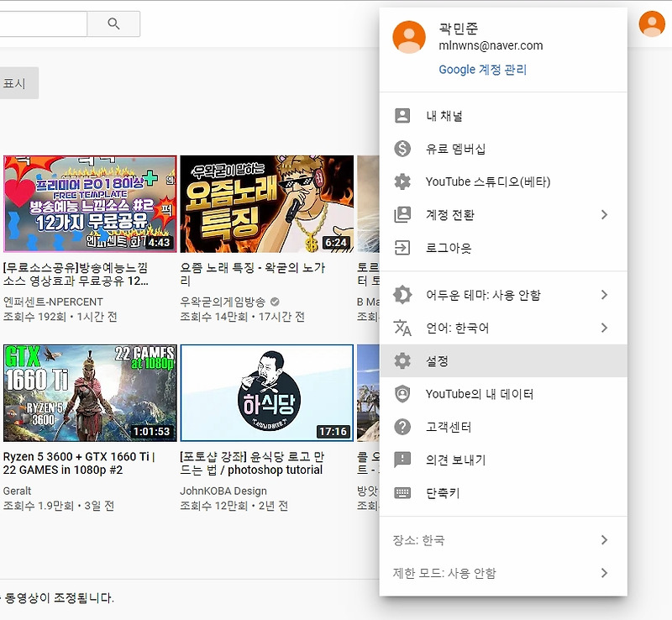Click the verified checkmark by 우왁굳의게임방송

pyautogui.click(x=275, y=302)
